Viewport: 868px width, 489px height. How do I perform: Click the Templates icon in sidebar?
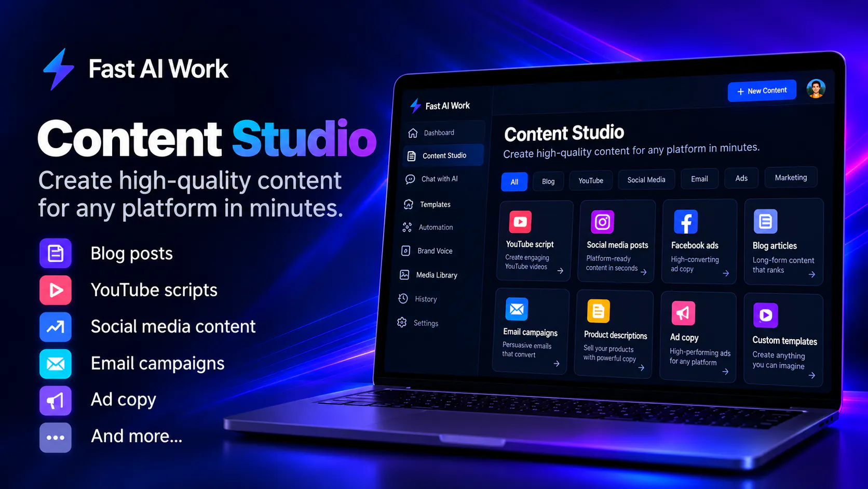pos(409,204)
